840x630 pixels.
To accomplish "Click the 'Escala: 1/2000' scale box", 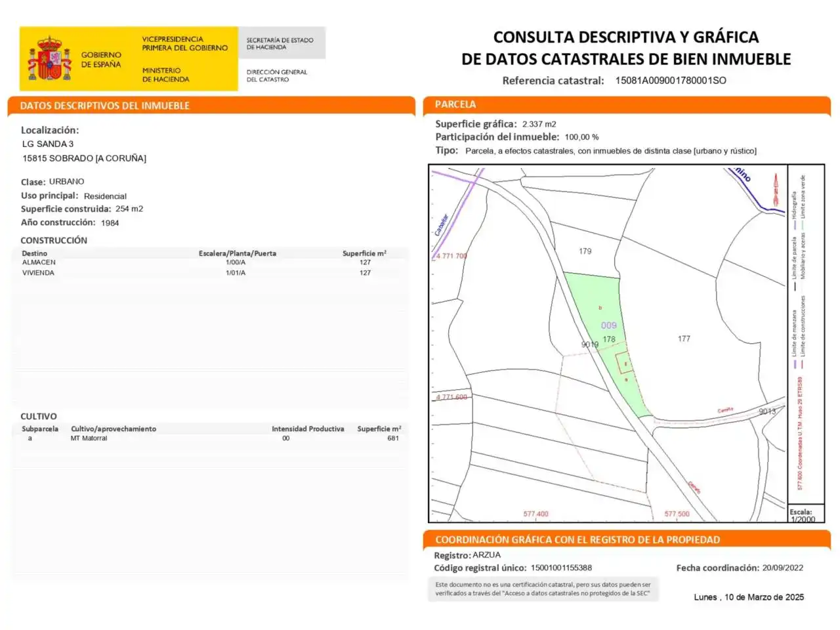I will (806, 514).
